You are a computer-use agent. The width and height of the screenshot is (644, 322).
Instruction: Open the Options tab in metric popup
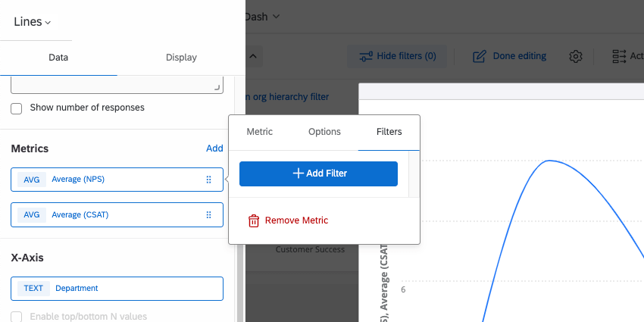[x=324, y=132]
